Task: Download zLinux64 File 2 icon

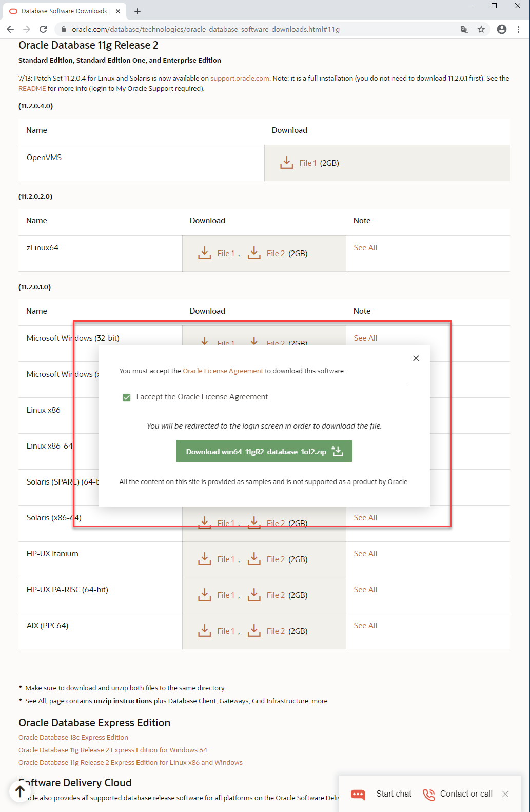Action: [254, 253]
